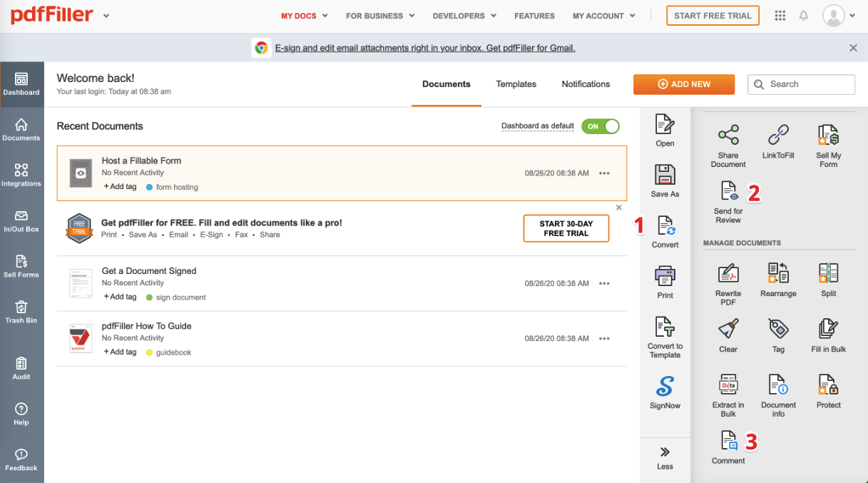The width and height of the screenshot is (868, 483).
Task: Click the Protect document icon
Action: (828, 385)
